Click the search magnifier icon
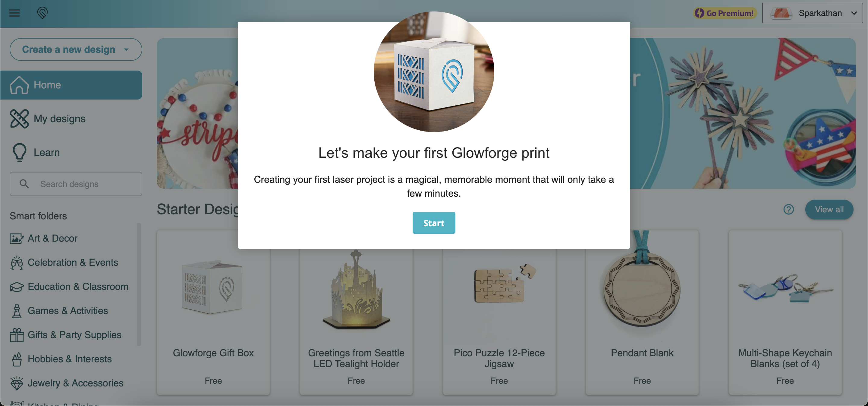 (24, 184)
